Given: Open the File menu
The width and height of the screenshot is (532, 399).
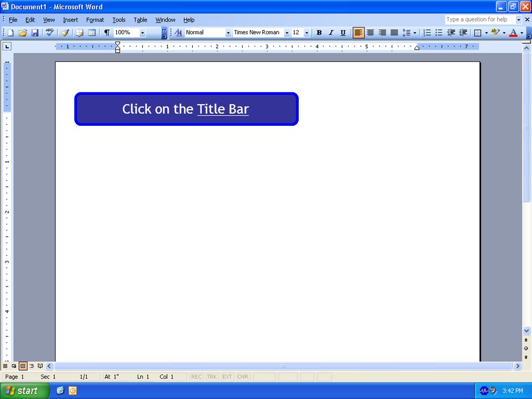Looking at the screenshot, I should point(13,20).
